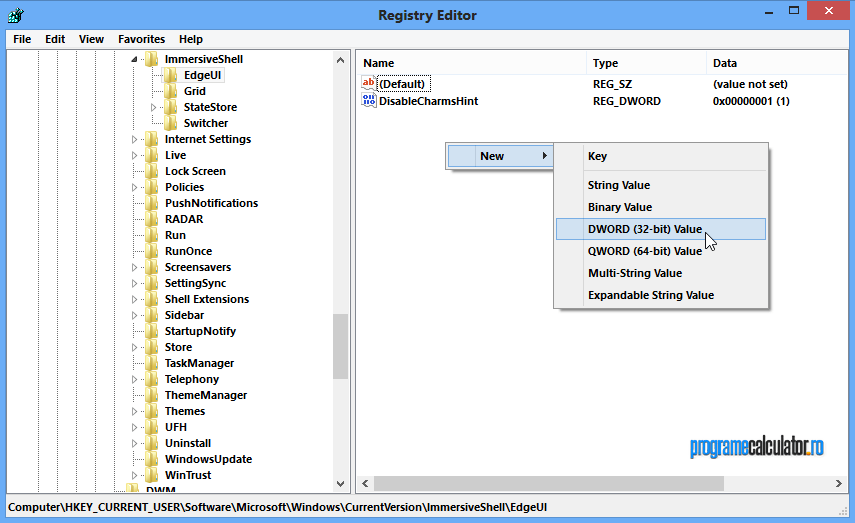Image resolution: width=855 pixels, height=523 pixels.
Task: Choose String Value in submenu
Action: [x=661, y=185]
